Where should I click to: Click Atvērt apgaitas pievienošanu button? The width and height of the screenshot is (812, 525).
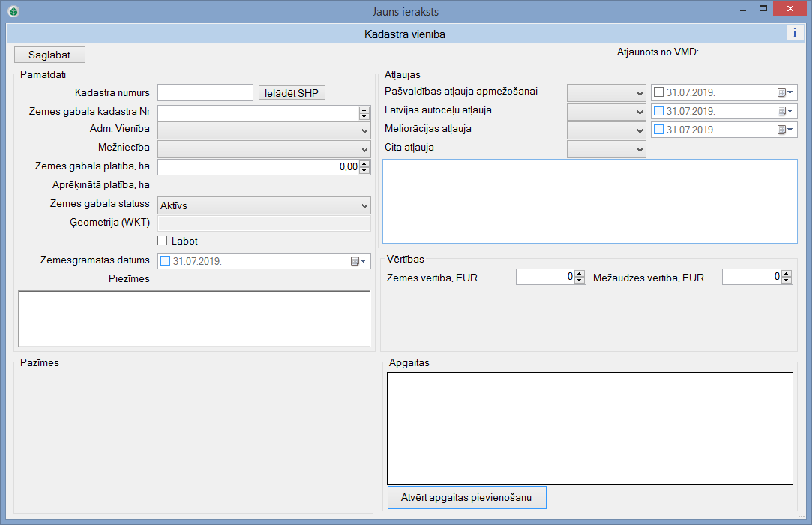coord(466,498)
